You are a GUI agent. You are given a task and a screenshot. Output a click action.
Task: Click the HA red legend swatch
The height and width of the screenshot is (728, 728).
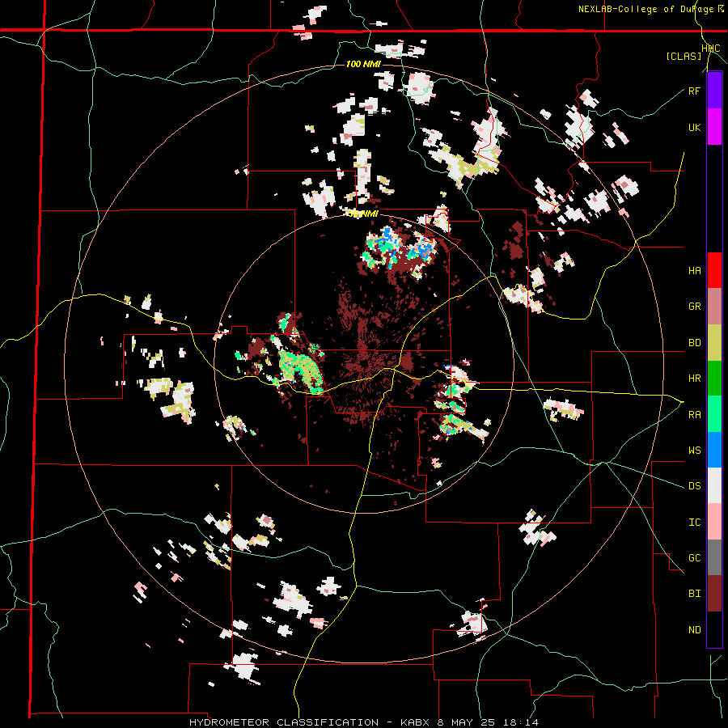(714, 270)
